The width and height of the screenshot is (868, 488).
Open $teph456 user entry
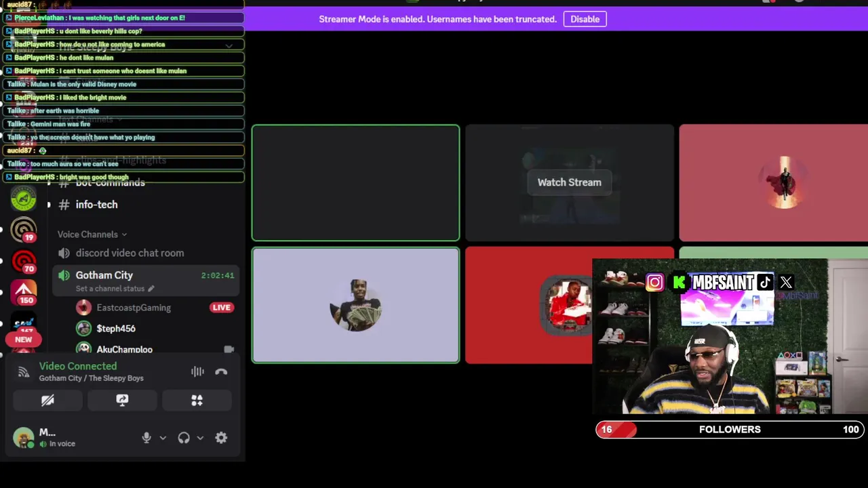(116, 329)
